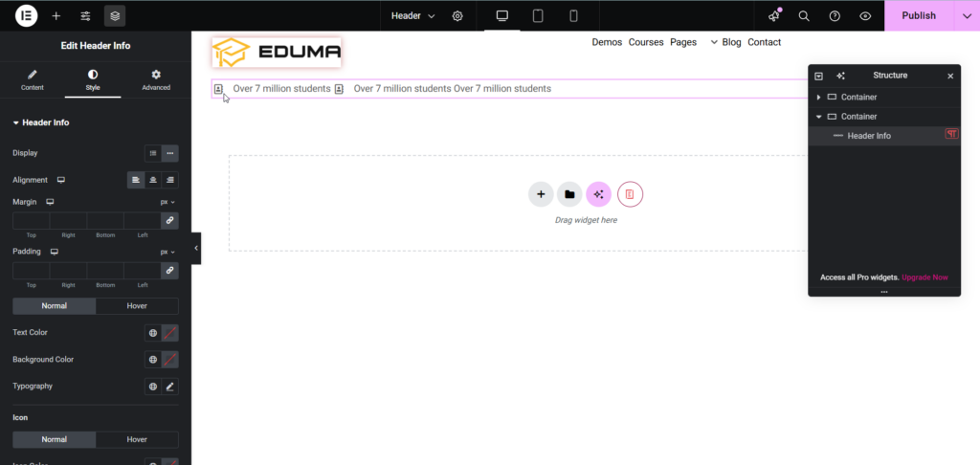Set Display to list layout
Image resolution: width=980 pixels, height=465 pixels.
(153, 153)
